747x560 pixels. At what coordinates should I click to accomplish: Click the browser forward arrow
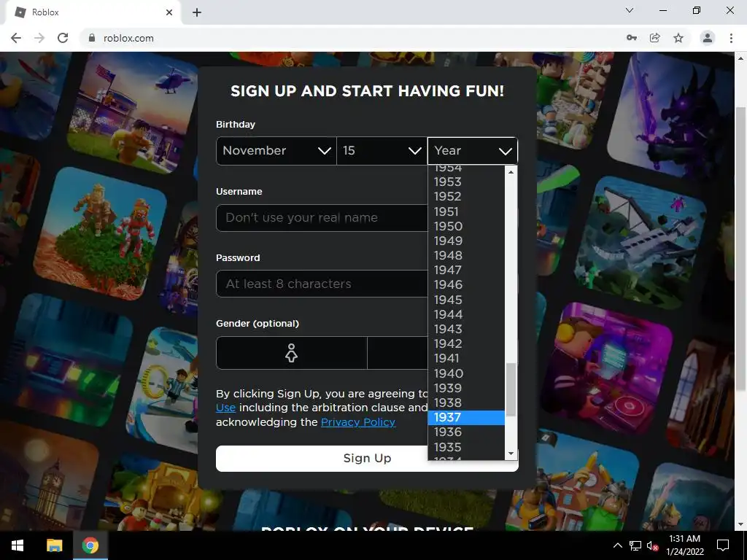pos(39,38)
